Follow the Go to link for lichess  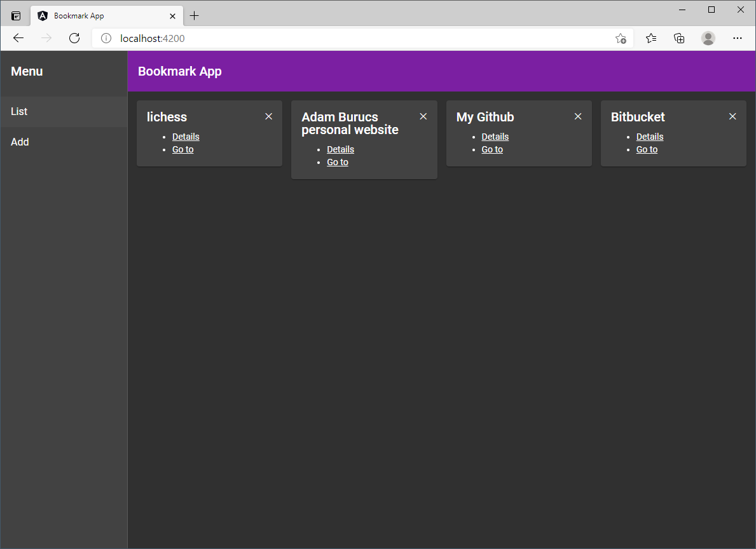[x=182, y=149]
